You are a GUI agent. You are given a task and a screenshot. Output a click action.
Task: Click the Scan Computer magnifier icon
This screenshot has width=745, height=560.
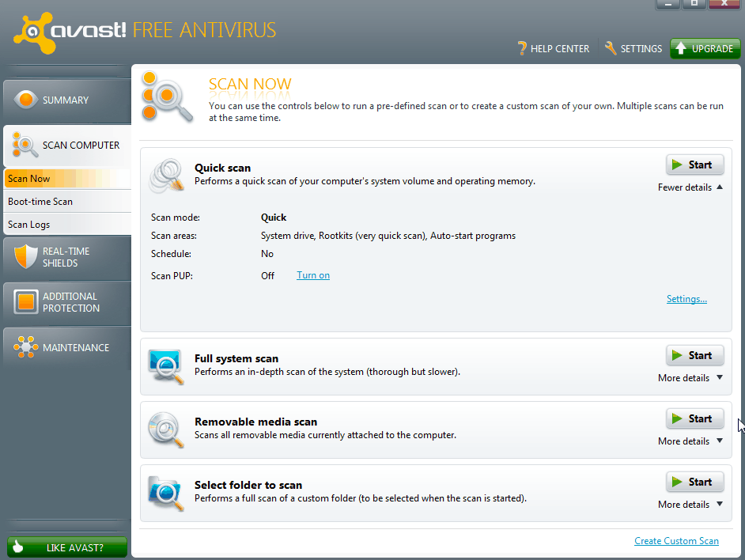tap(25, 146)
